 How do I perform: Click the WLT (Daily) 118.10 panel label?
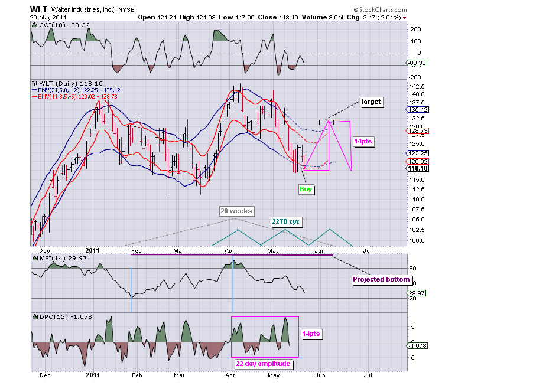pyautogui.click(x=71, y=84)
